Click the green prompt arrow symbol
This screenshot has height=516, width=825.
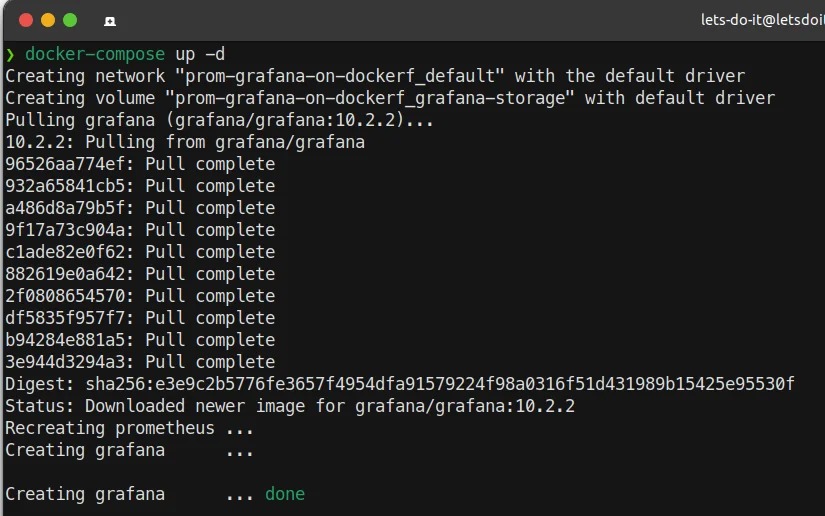(x=10, y=54)
